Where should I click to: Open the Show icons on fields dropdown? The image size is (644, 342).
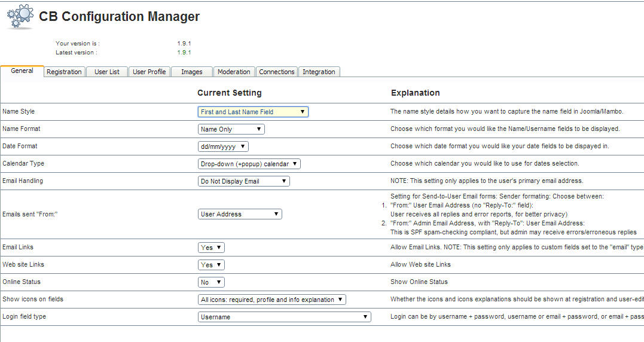[x=272, y=300]
